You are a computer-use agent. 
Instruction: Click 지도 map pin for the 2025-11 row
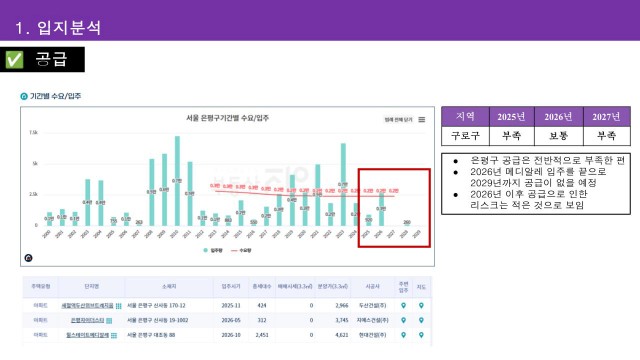[421, 305]
